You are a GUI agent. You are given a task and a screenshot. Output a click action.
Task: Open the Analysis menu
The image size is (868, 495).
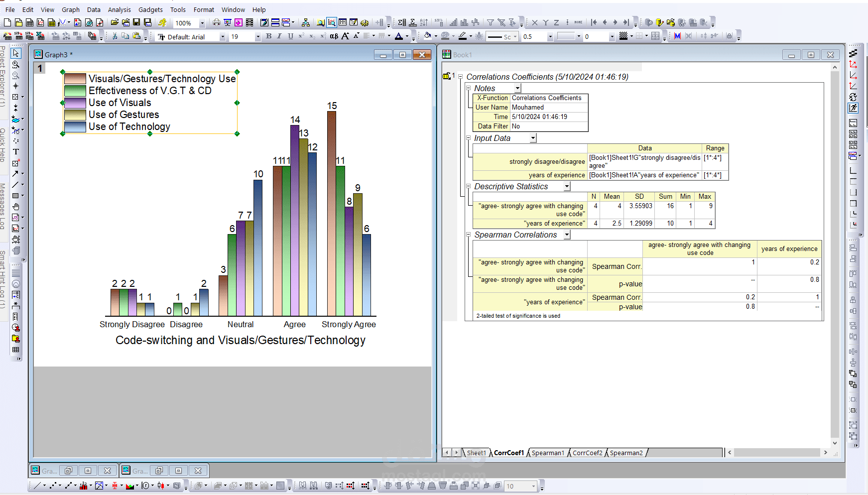point(119,9)
